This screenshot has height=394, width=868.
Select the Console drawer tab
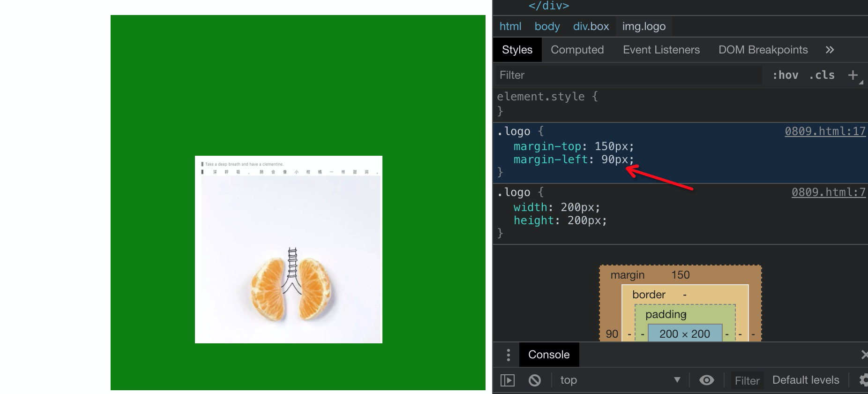click(x=549, y=355)
